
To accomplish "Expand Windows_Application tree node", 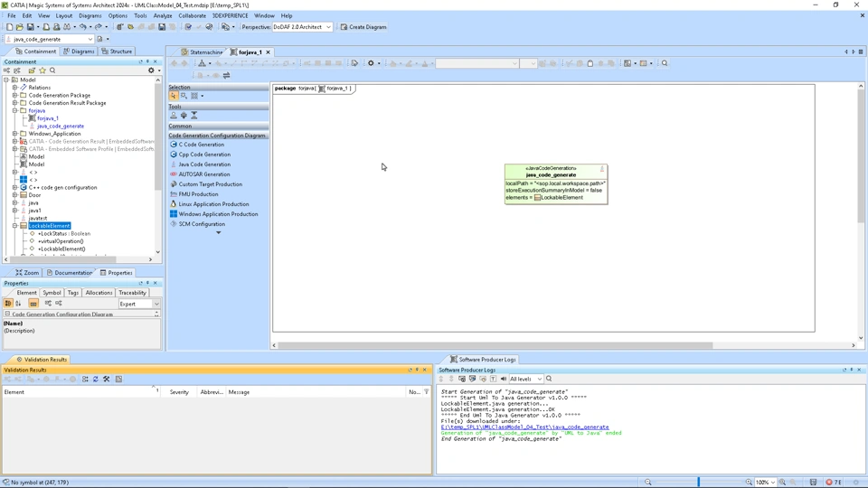I will pos(15,134).
